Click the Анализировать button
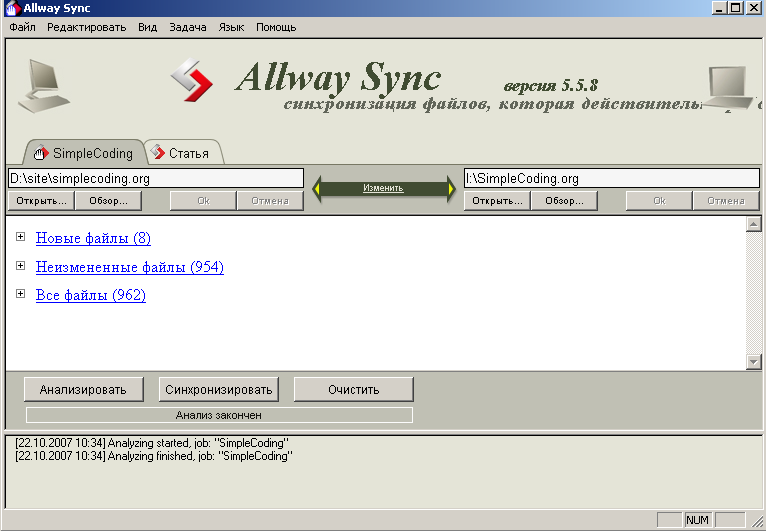Screen dimensions: 766x531 (x=84, y=389)
